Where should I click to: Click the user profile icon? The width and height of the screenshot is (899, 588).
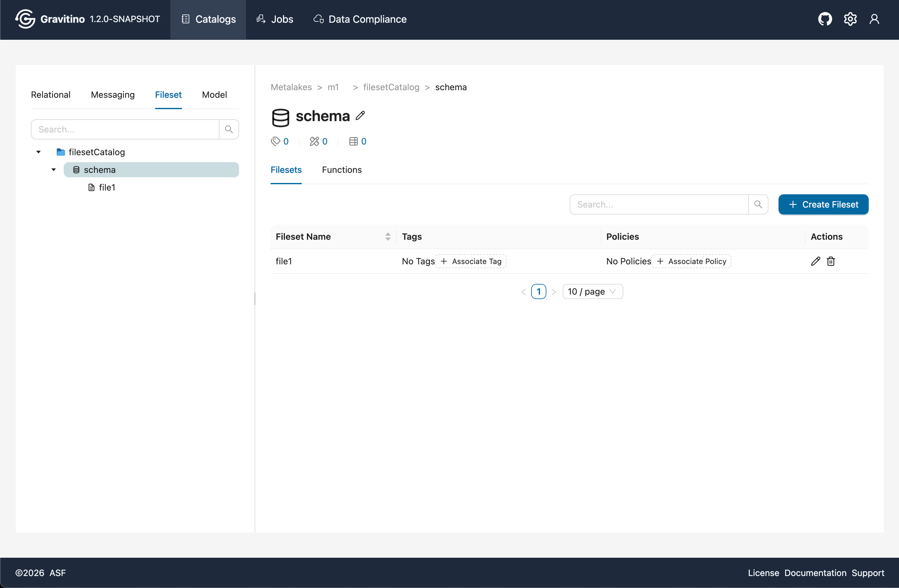point(874,19)
